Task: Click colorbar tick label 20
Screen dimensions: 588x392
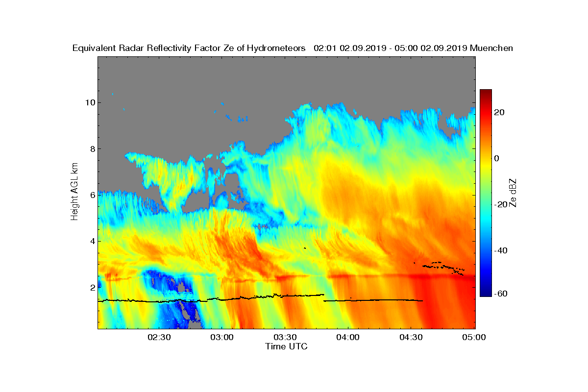Action: [x=500, y=112]
